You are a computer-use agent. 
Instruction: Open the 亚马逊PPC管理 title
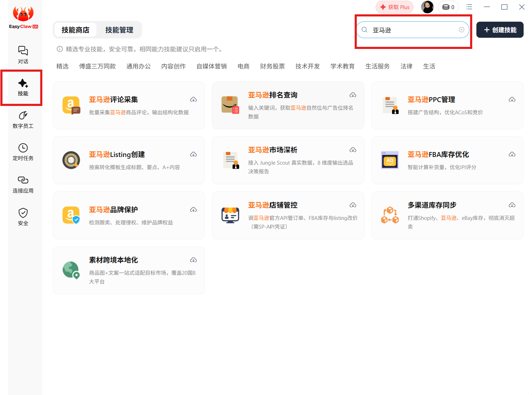point(431,100)
